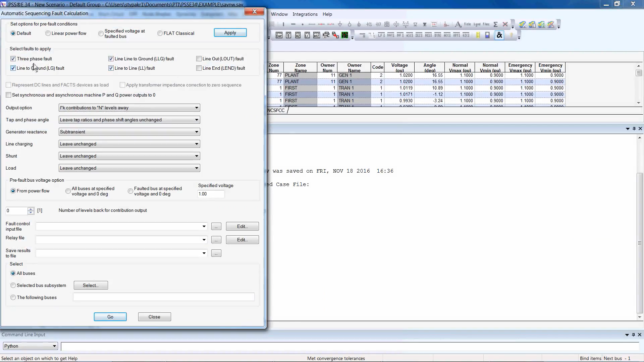
Task: Open the Output option dropdown
Action: pyautogui.click(x=129, y=108)
